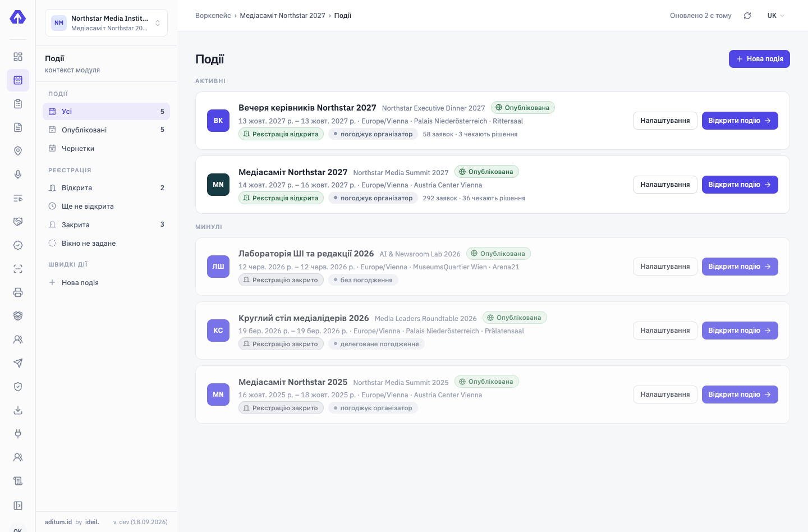Open the scroll log icon in the rail
Screen dimensions: 808x532
(x=18, y=481)
